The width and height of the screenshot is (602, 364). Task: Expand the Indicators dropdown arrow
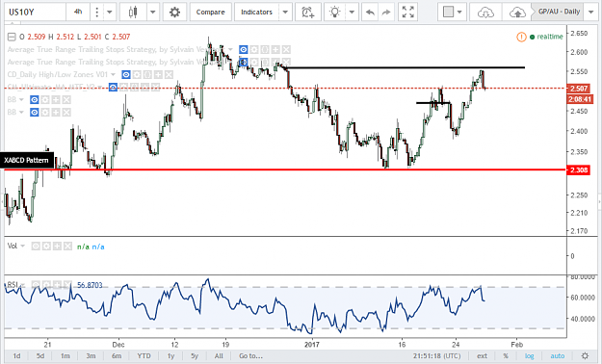click(x=285, y=13)
